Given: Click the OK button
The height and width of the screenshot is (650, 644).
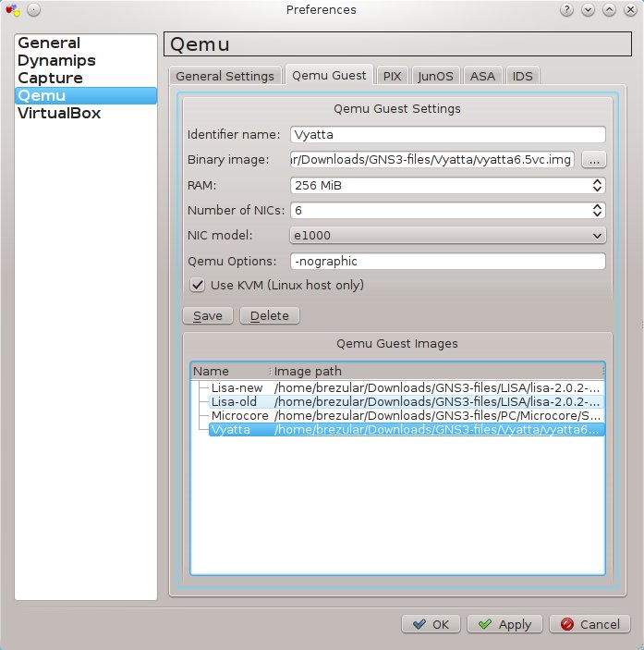Looking at the screenshot, I should (431, 624).
